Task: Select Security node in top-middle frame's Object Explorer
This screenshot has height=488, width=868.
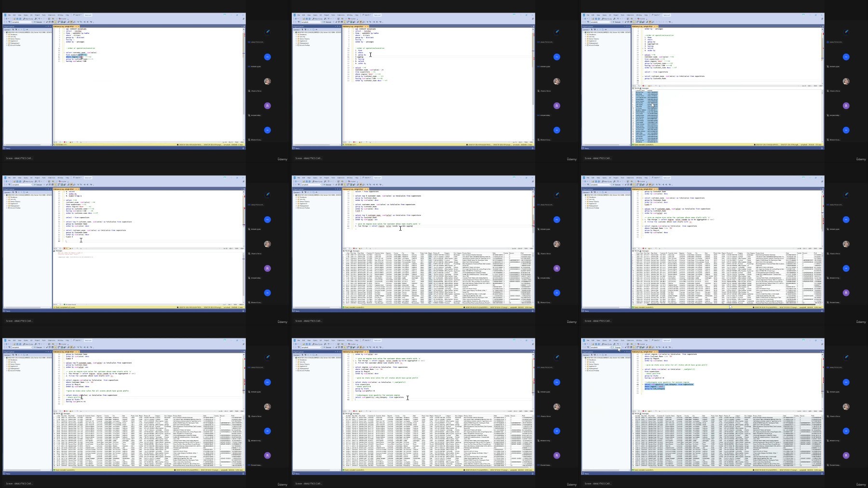Action: [301, 37]
